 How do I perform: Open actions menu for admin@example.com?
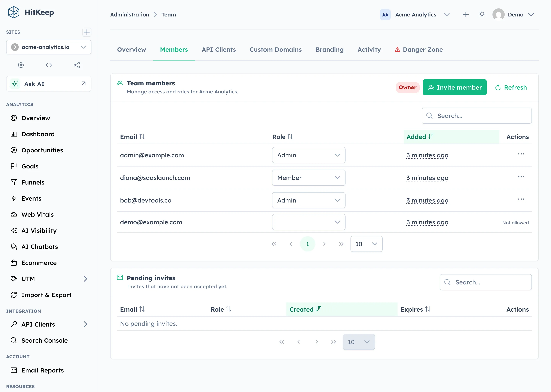(521, 154)
